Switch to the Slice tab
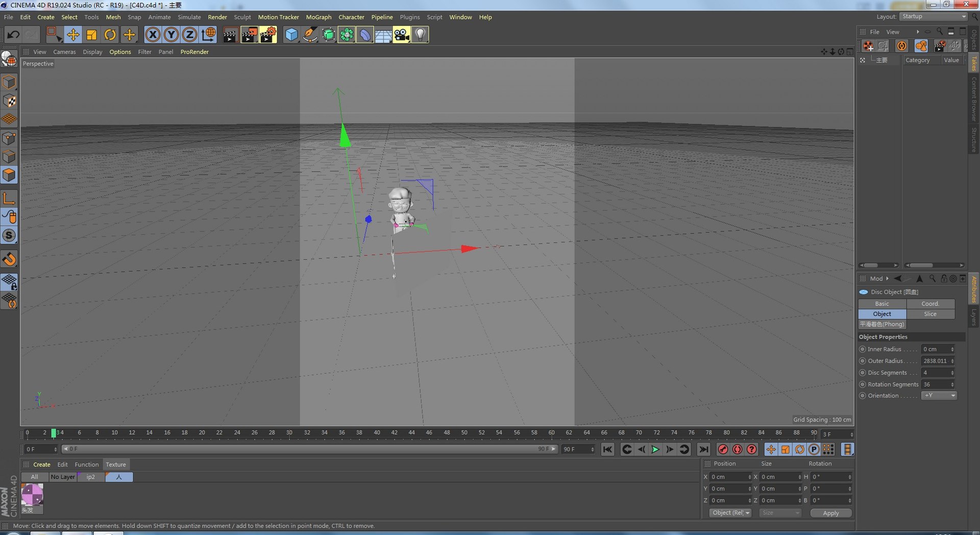 (930, 314)
